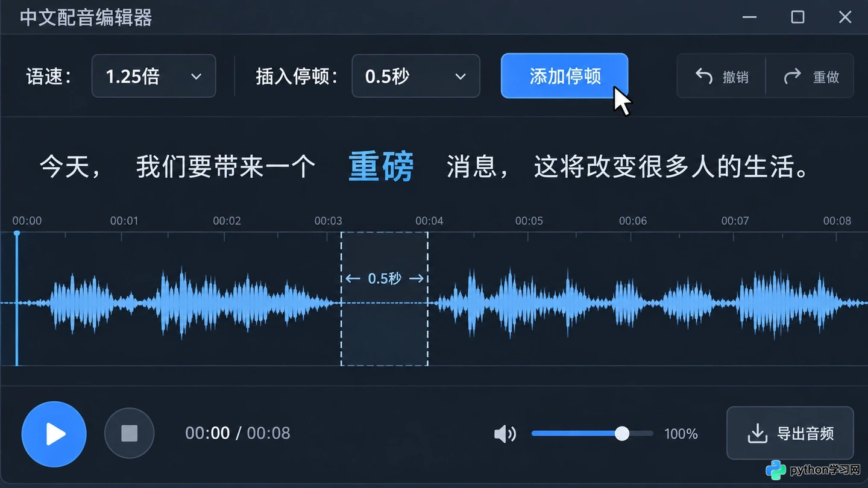The height and width of the screenshot is (488, 868).
Task: Click the playhead marker at 00:00
Action: point(17,233)
